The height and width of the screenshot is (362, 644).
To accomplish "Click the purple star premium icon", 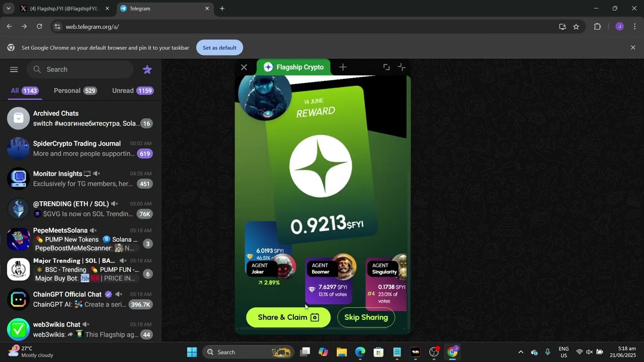I will [147, 69].
